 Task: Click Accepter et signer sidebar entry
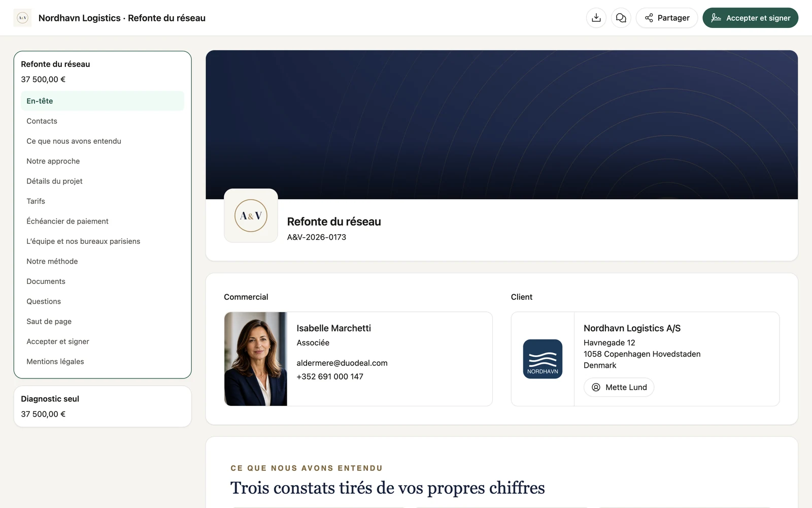pyautogui.click(x=103, y=342)
